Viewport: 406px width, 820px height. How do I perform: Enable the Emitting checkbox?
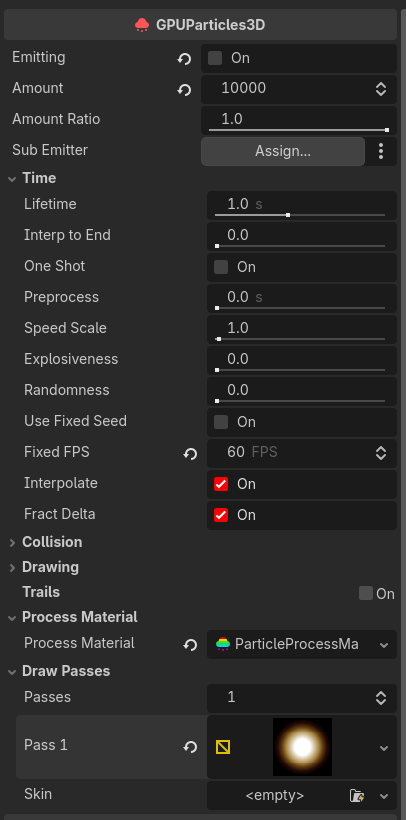click(215, 58)
